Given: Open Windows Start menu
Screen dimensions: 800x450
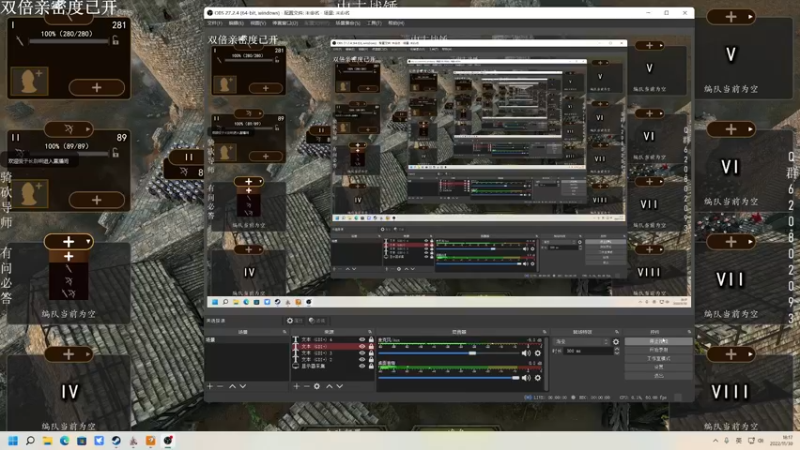Looking at the screenshot, I should [x=13, y=441].
